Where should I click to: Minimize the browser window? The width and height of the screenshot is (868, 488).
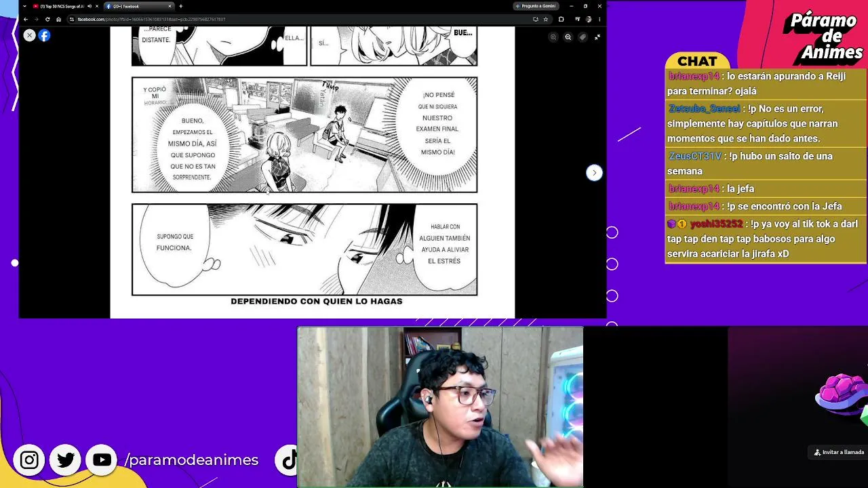[571, 6]
